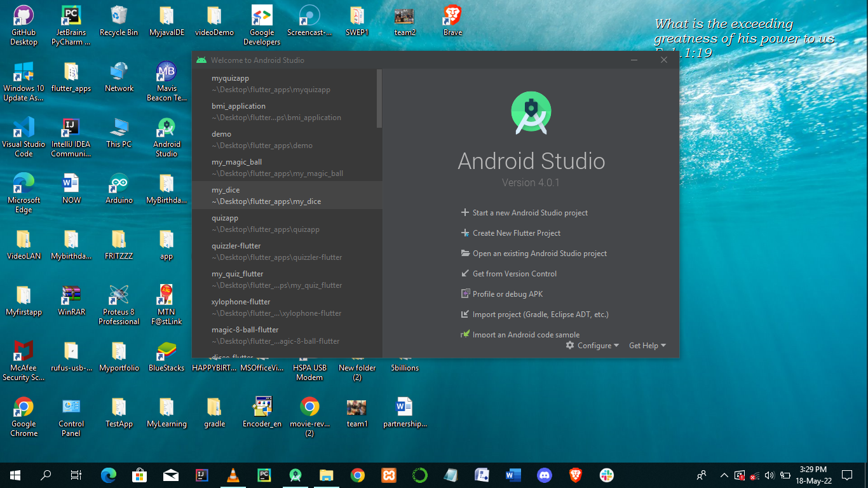Click Import project (Gradle, Eclipse ADT, etc.)
The image size is (868, 488).
535,315
